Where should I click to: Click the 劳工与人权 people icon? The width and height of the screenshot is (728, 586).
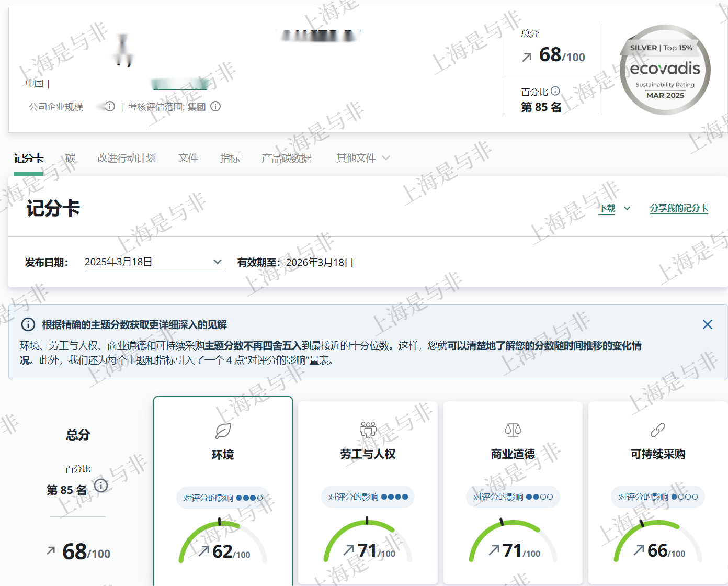[x=368, y=430]
